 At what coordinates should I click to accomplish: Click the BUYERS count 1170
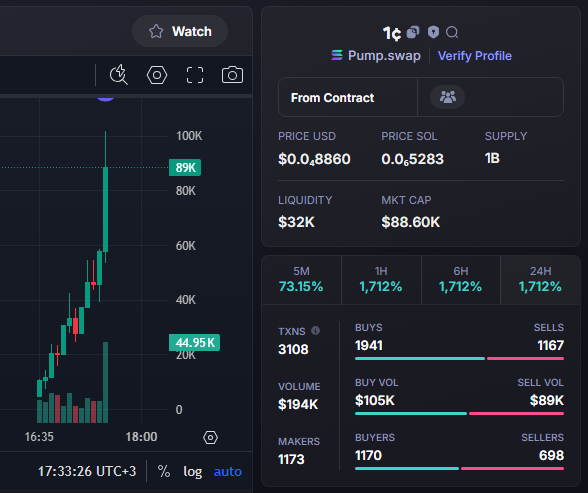coord(368,456)
